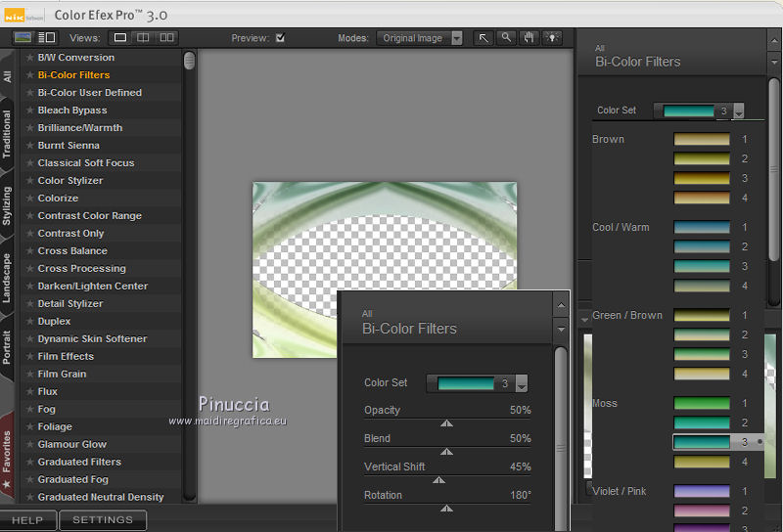Switch to the Favorites category tab

[7, 457]
